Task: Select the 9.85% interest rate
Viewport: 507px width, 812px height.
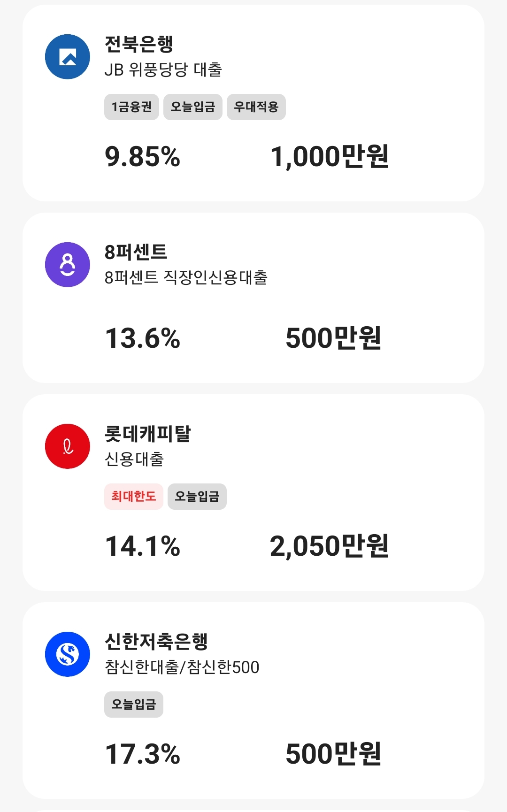Action: point(143,156)
